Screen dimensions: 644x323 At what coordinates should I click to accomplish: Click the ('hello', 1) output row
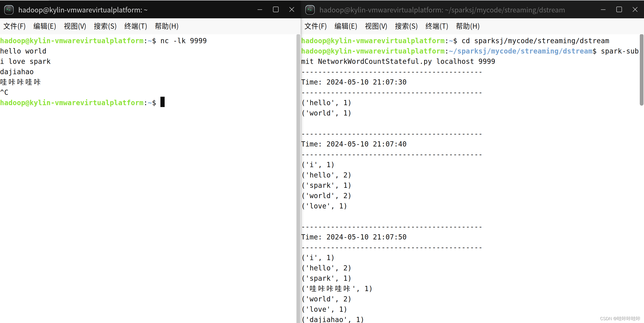pos(326,103)
